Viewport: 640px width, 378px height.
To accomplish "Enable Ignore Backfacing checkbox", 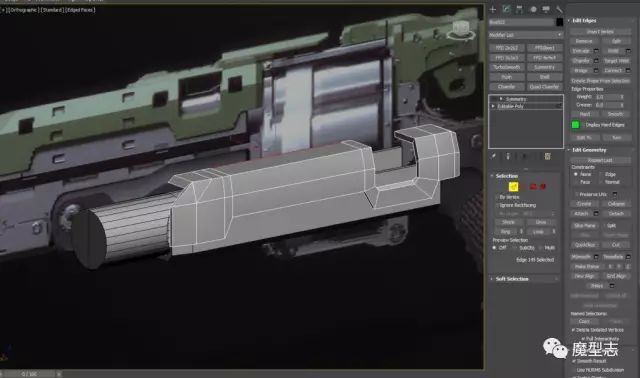I will [497, 205].
